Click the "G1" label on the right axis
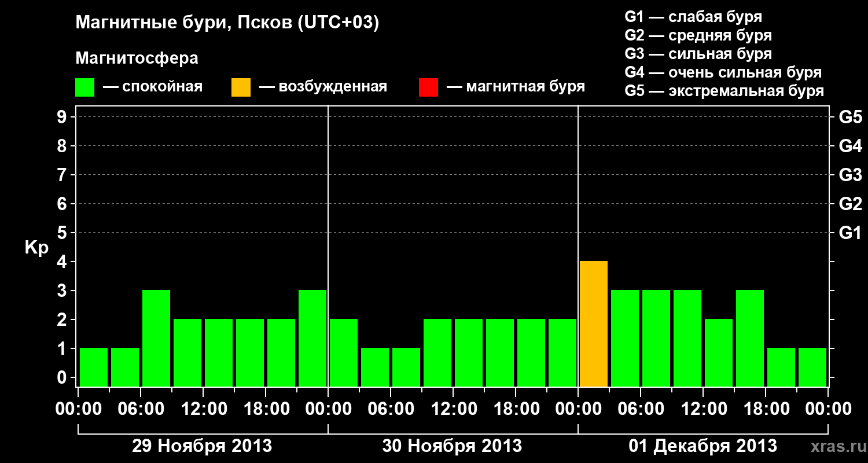Screen dimensions: 868x463 (850, 233)
